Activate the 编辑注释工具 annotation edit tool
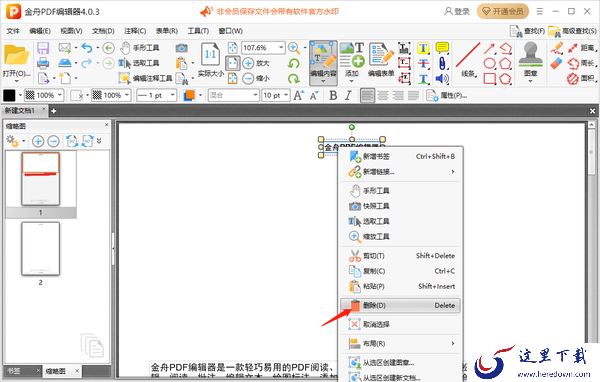 145,78
